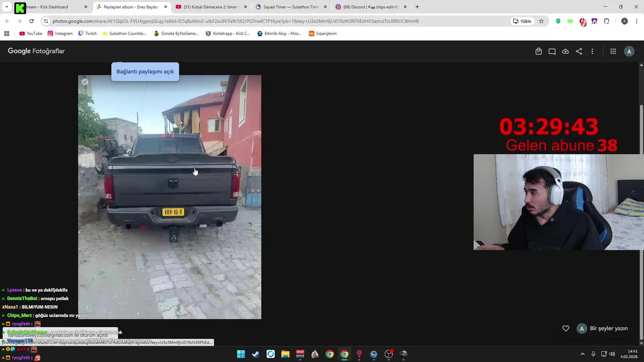Open the Chrome three-dot menu

[636, 21]
